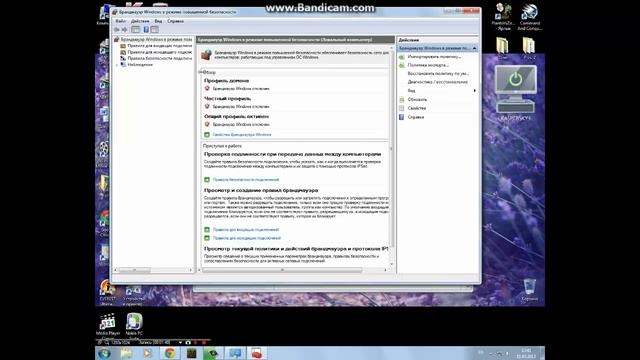640x360 pixels.
Task: Click green arrow beside outbound rules link
Action: 207,238
